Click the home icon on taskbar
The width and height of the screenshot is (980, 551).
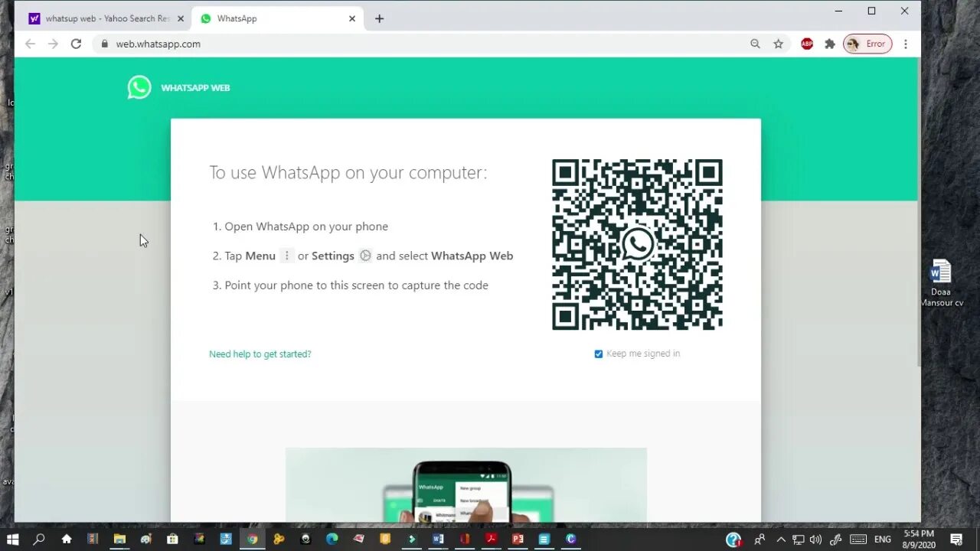[x=67, y=539]
